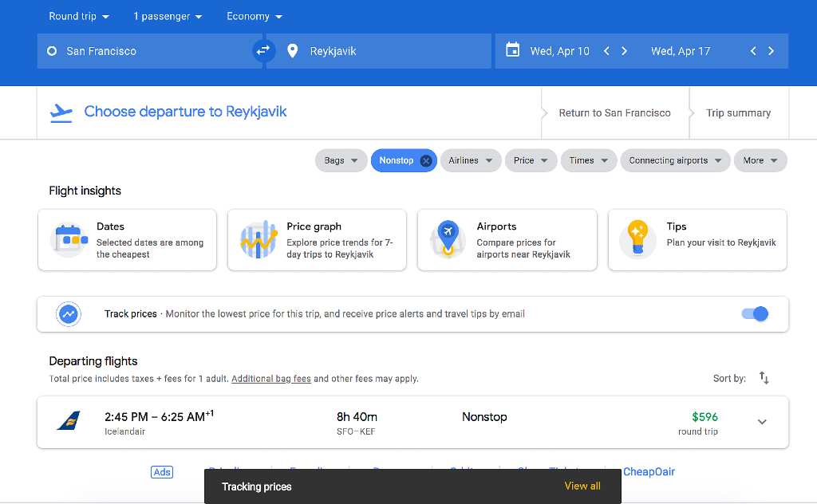This screenshot has width=817, height=504.
Task: Select the 2:45 PM – 6:25 AM flight time text
Action: [x=159, y=416]
